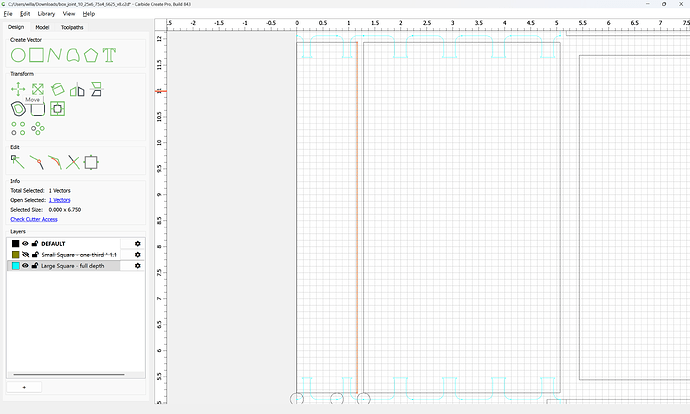Show the hidden Small Square layer
Image resolution: width=690 pixels, height=414 pixels.
coord(25,255)
